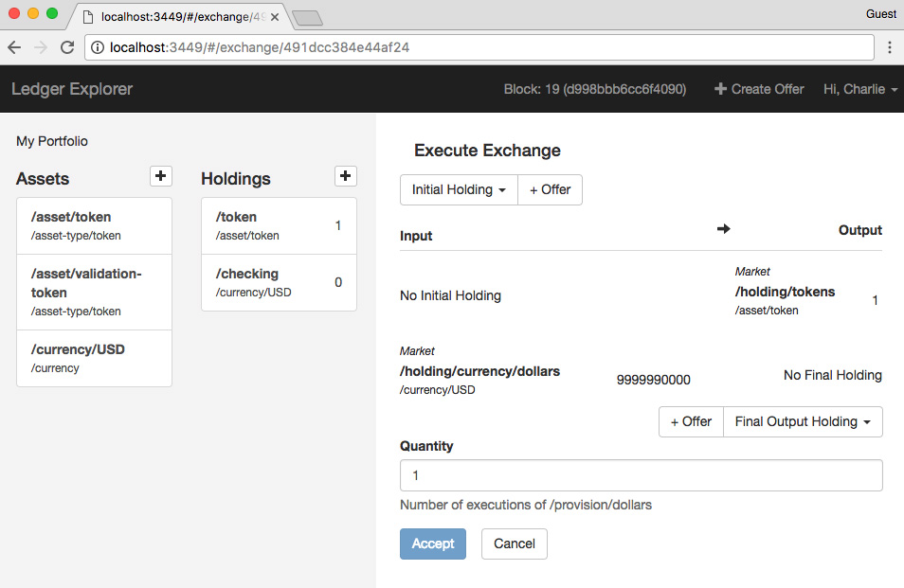Screen dimensions: 904x588
Task: Add offer beside Final Output Holding
Action: click(691, 421)
